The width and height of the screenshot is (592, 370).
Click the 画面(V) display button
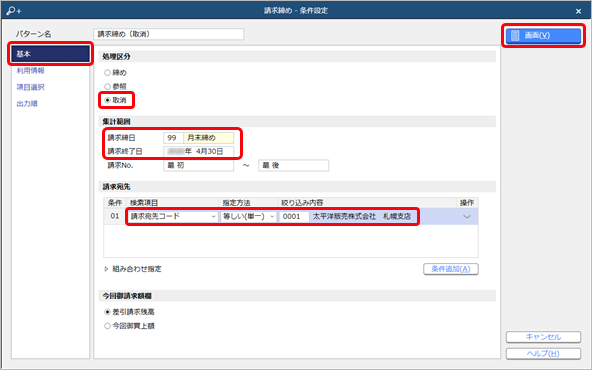coord(543,35)
